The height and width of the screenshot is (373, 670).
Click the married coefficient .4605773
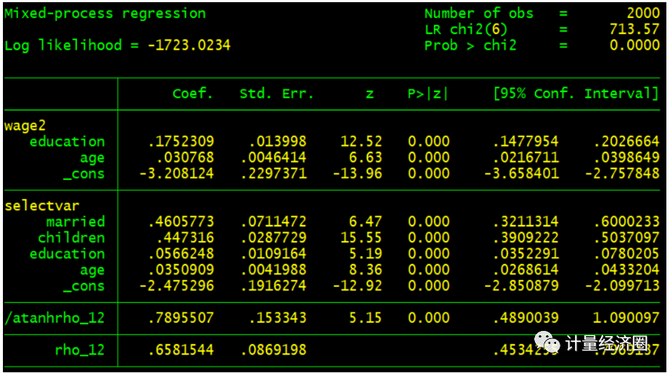181,222
